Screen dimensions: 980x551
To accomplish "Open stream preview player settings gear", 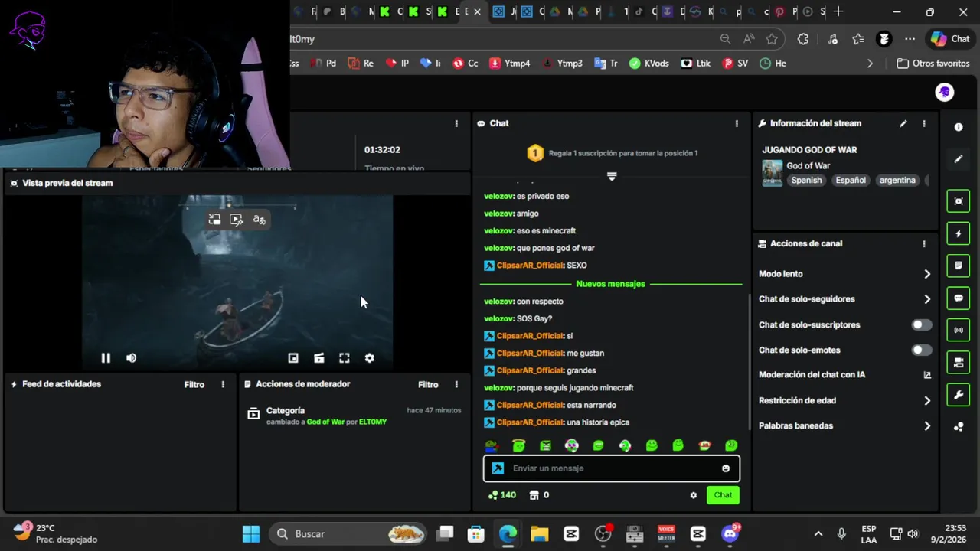I will (x=370, y=358).
